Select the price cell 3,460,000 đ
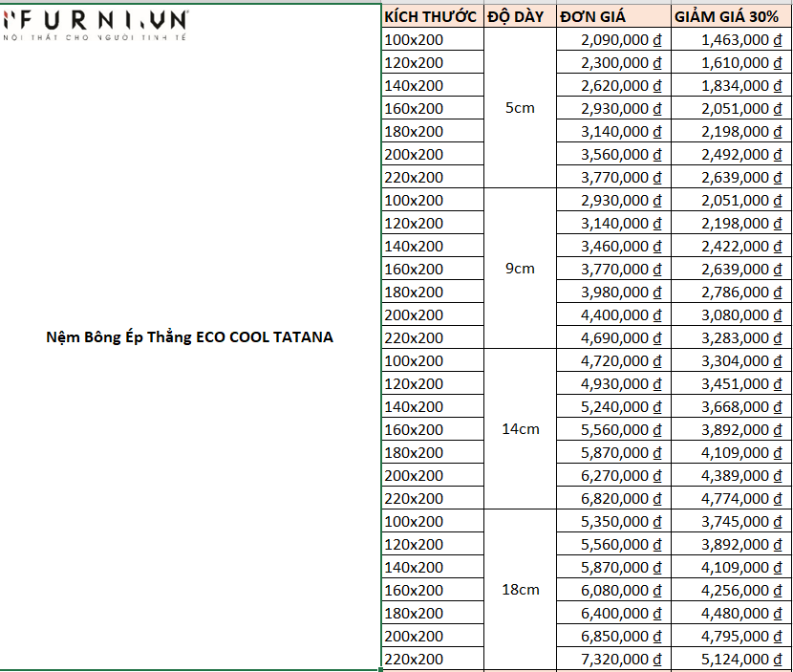The width and height of the screenshot is (793, 672). pyautogui.click(x=613, y=246)
